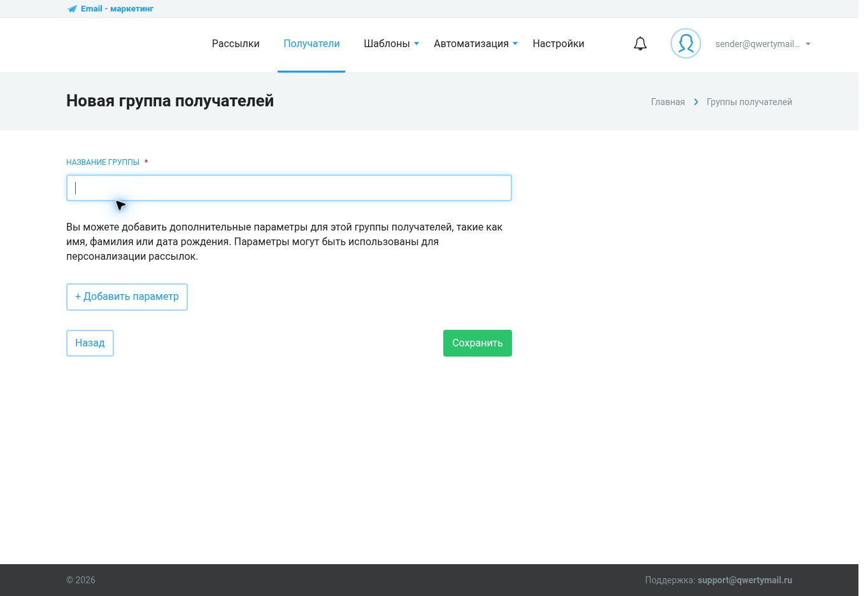Click the breadcrumb chevron separator icon
The width and height of the screenshot is (868, 596).
tap(696, 102)
